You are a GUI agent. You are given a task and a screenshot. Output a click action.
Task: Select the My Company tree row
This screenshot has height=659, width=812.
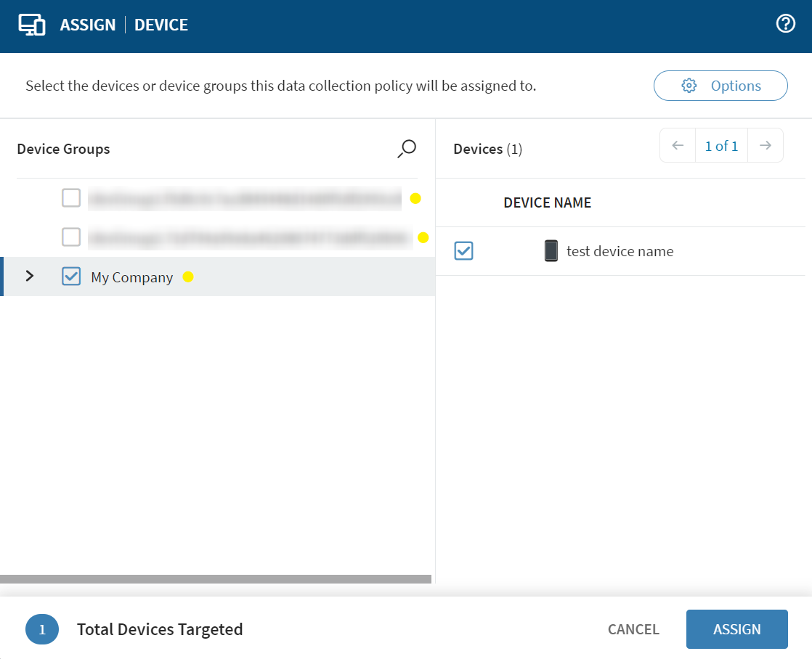[x=291, y=277]
